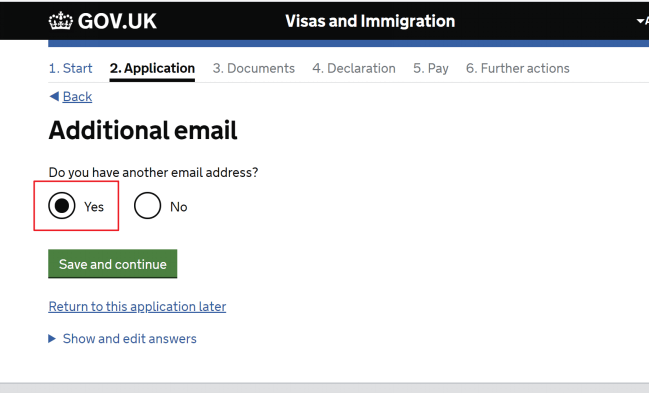Open the 2. Application step tab
This screenshot has height=393, width=649.
pyautogui.click(x=152, y=68)
